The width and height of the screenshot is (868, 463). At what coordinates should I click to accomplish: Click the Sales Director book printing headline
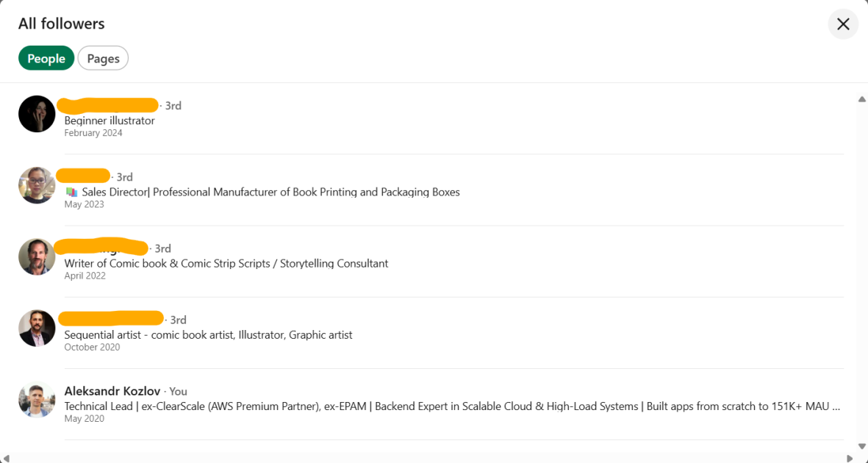point(262,192)
